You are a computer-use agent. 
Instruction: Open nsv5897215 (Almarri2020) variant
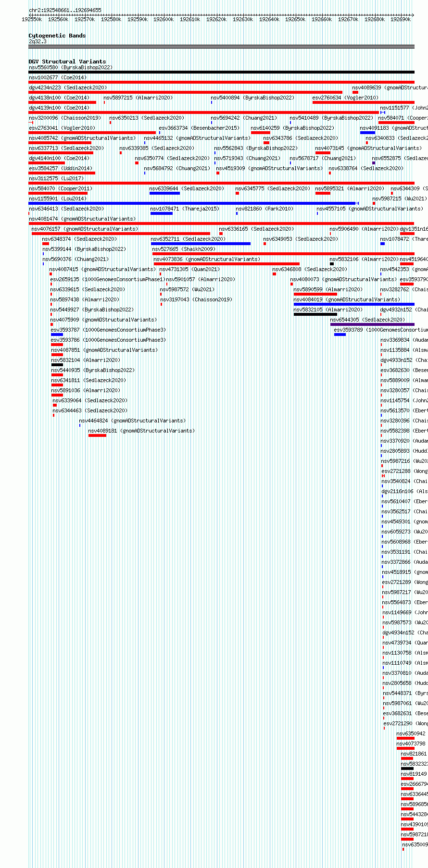coord(138,98)
